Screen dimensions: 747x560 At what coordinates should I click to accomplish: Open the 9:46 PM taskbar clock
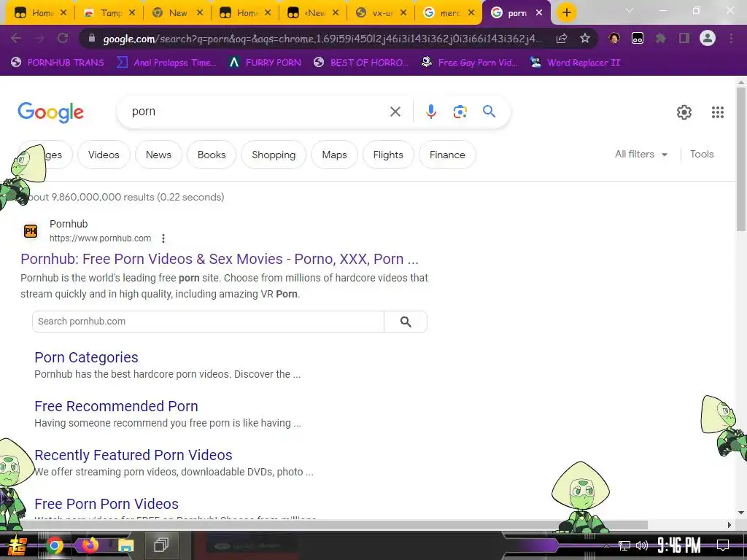(679, 545)
